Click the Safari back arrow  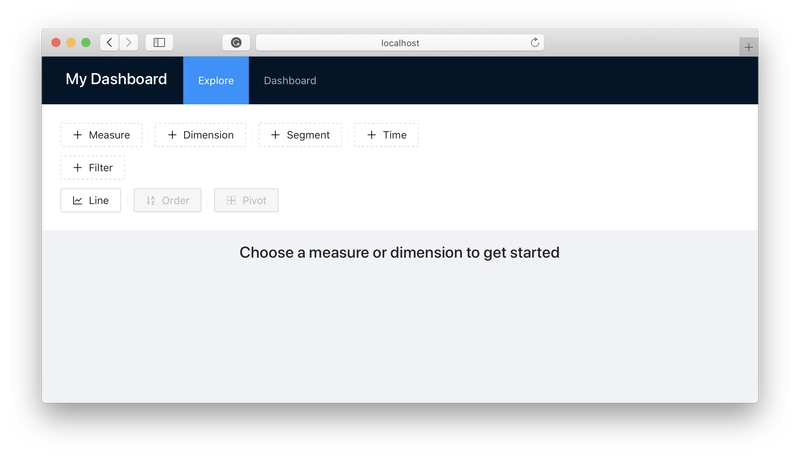pos(109,42)
